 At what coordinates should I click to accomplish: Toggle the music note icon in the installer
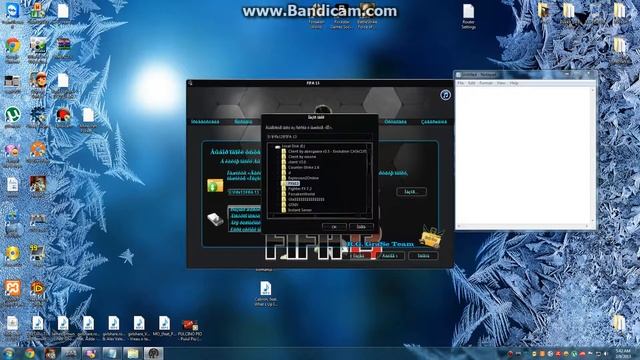tap(445, 95)
